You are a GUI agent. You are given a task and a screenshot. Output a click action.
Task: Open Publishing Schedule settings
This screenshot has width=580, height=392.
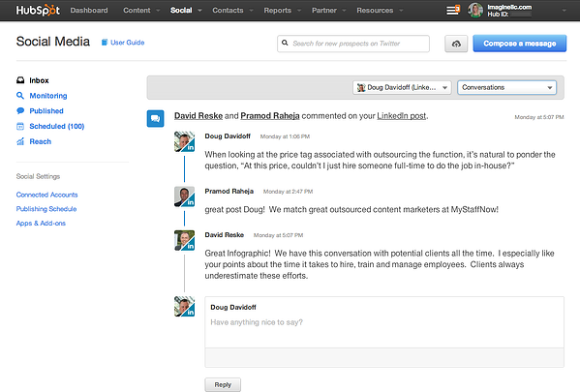pos(46,209)
